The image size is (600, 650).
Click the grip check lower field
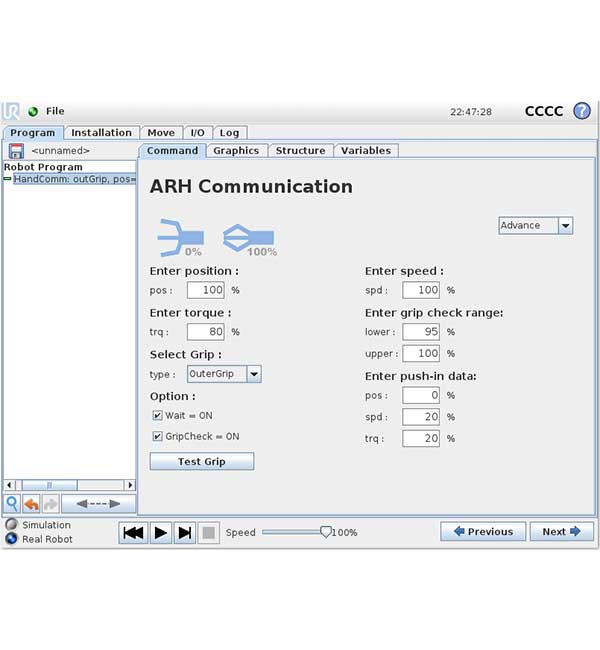pos(421,332)
